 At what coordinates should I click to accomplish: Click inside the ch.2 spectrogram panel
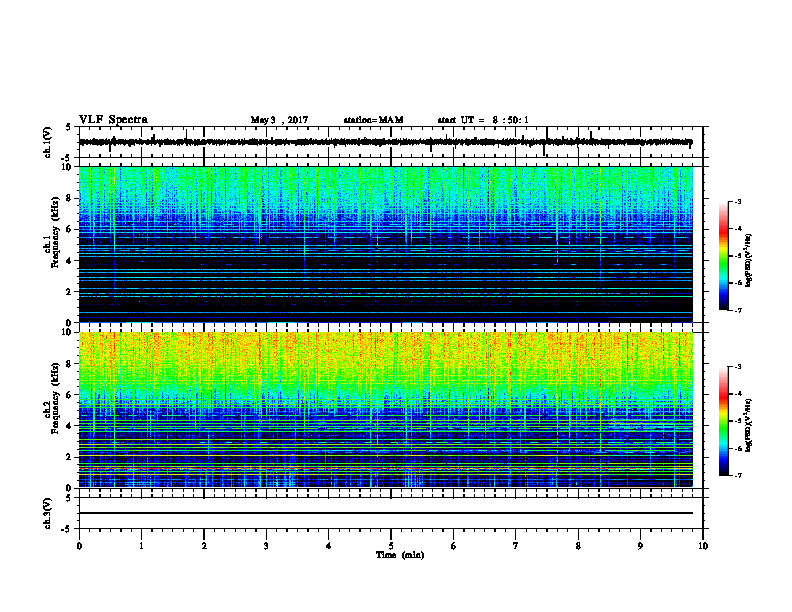click(386, 410)
